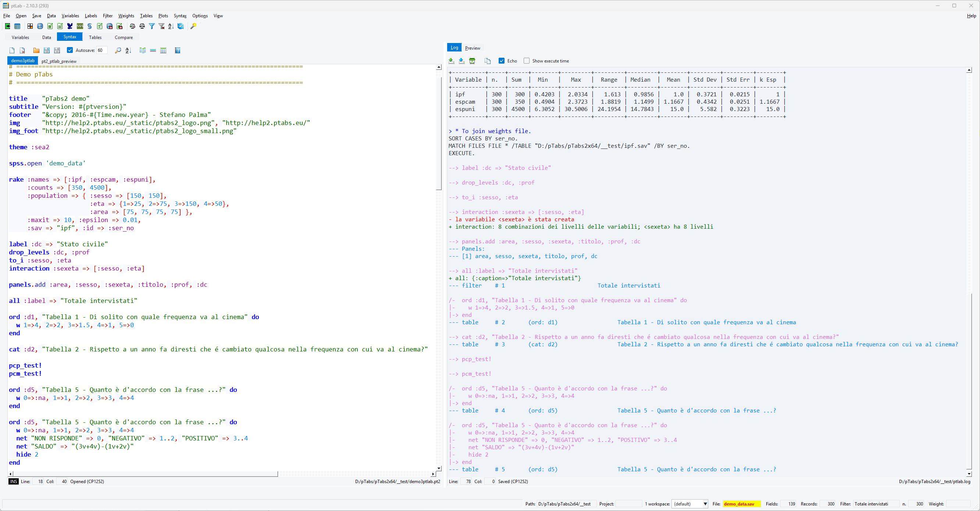Click the syntax editor scroll-down arrow
Image resolution: width=980 pixels, height=511 pixels.
pyautogui.click(x=439, y=468)
